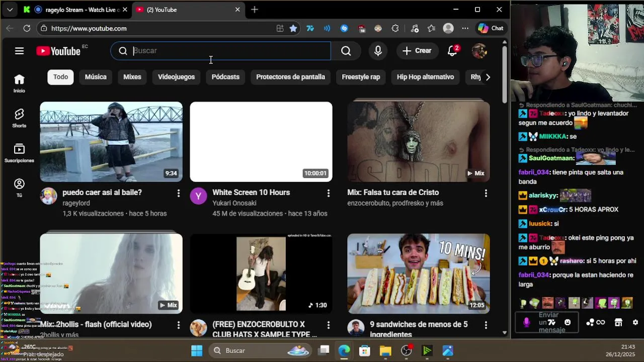Start voice search with the microphone icon

(x=378, y=51)
